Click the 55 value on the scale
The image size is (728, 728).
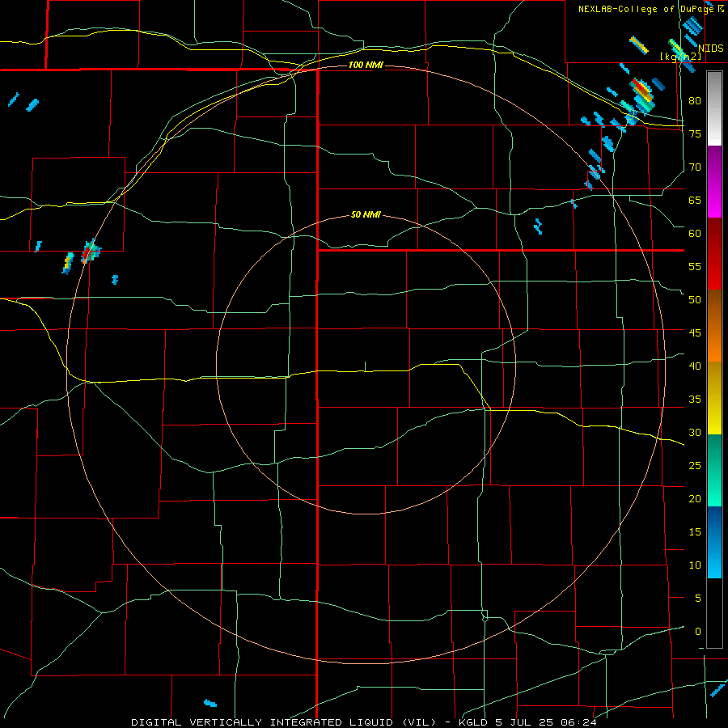695,266
